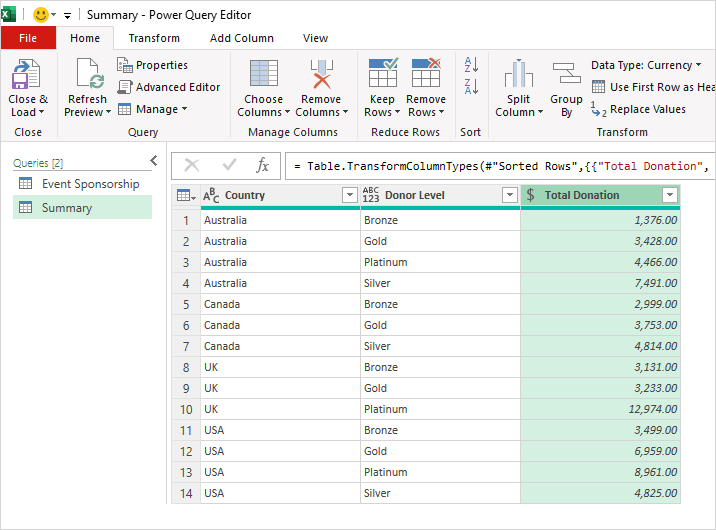Select row number 1
716x530 pixels.
[x=186, y=220]
